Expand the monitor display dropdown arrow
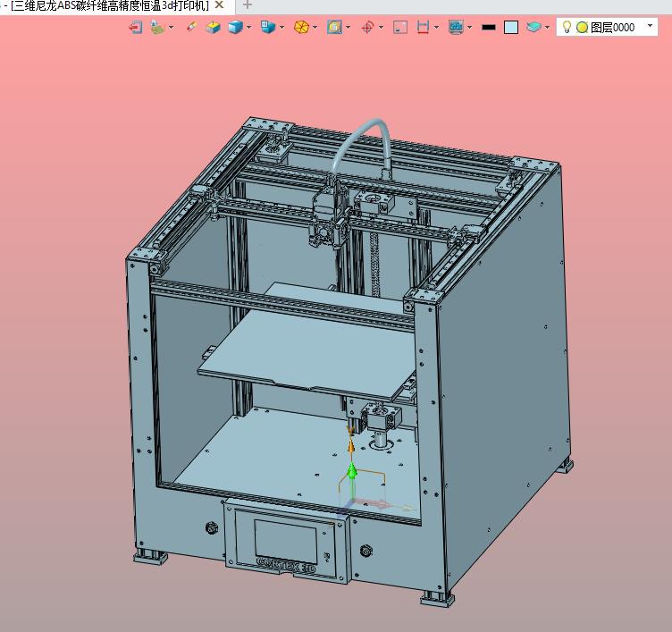The height and width of the screenshot is (632, 672). point(470,28)
